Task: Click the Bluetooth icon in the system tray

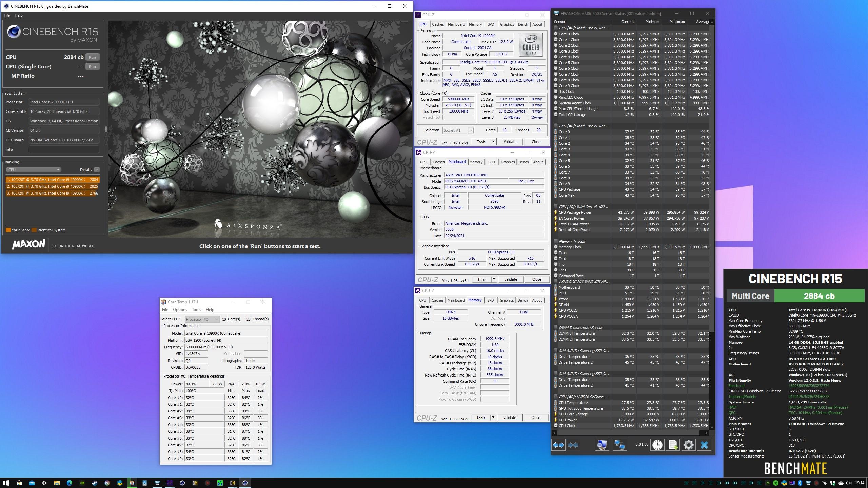Action: [x=800, y=483]
